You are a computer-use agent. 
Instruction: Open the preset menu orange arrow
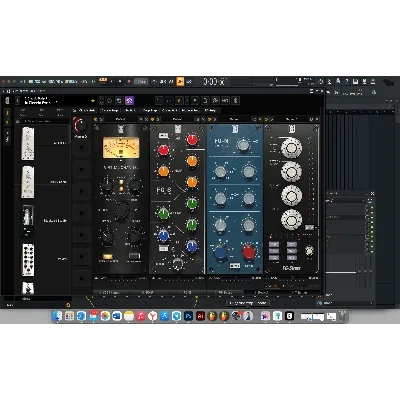(93, 100)
